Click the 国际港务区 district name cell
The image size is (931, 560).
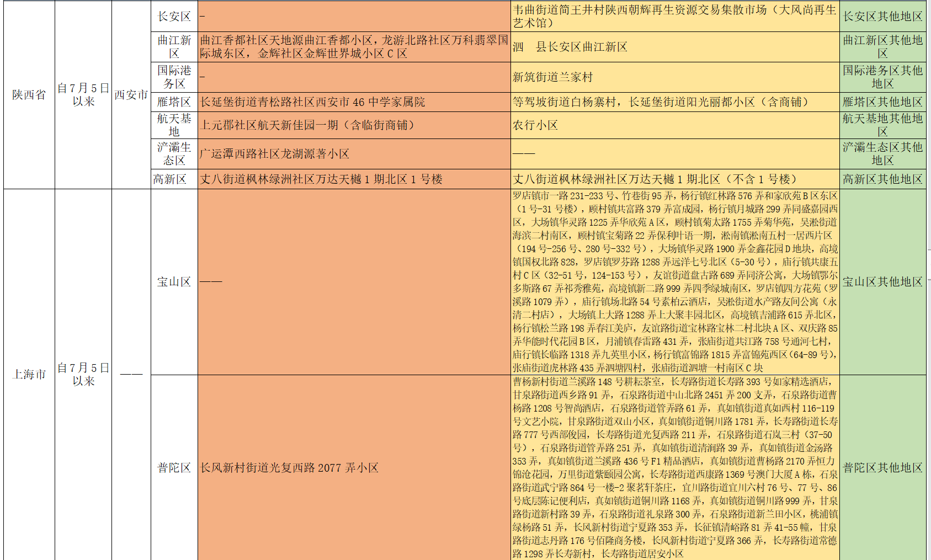174,77
